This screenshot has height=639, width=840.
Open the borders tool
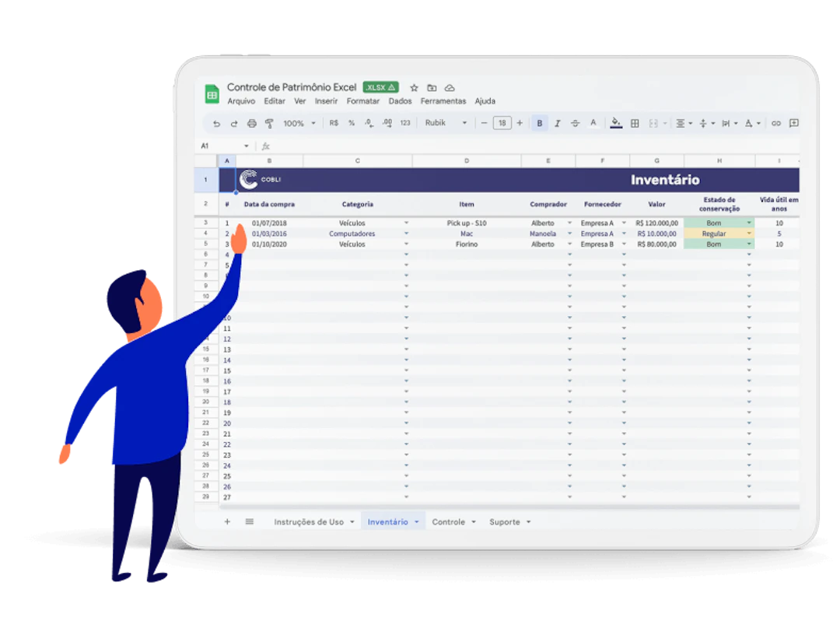coord(635,123)
